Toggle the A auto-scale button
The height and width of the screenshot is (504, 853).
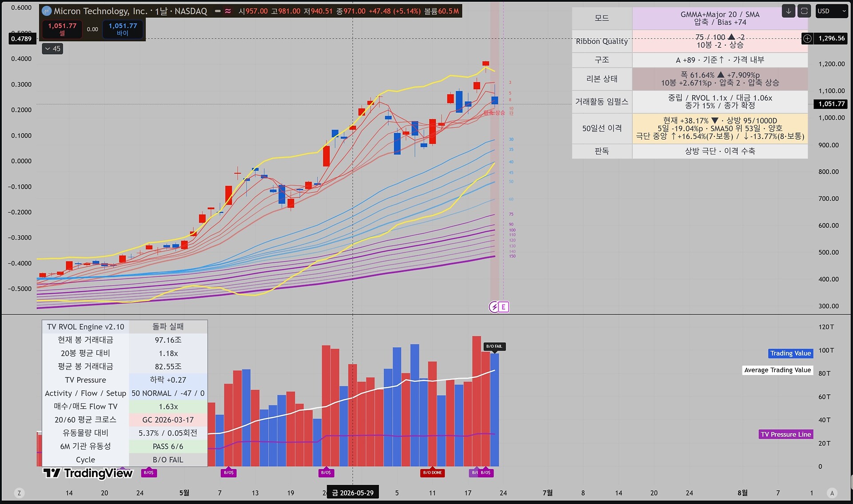[x=832, y=493]
